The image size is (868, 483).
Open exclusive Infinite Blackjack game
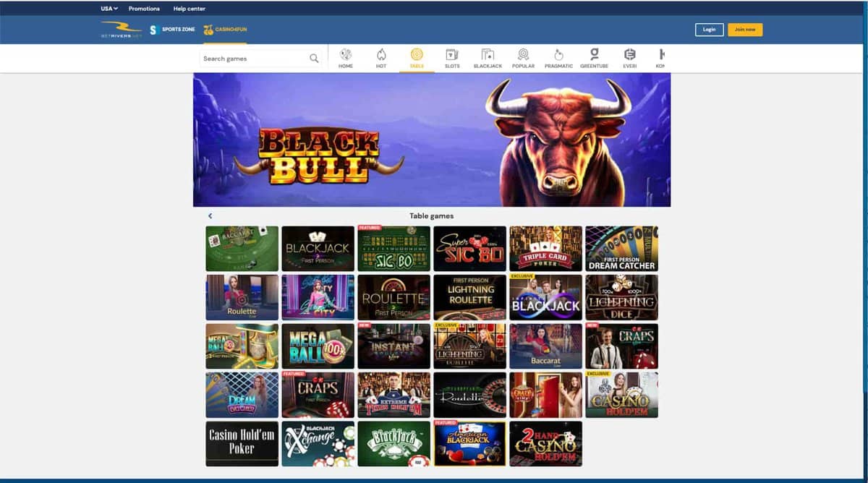[545, 297]
